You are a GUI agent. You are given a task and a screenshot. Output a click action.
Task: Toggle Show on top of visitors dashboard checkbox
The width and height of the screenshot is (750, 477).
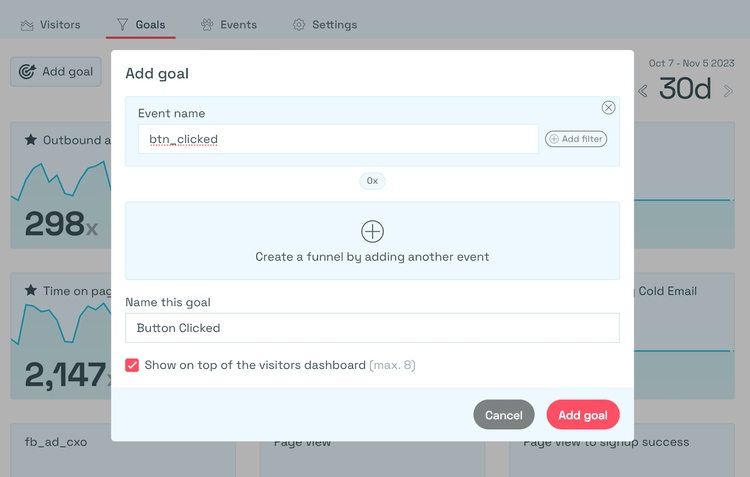pyautogui.click(x=132, y=365)
